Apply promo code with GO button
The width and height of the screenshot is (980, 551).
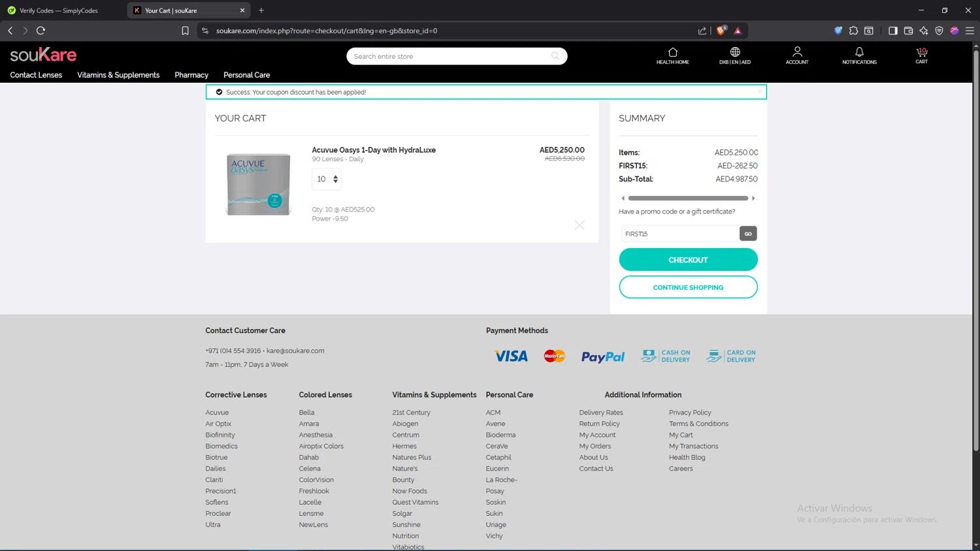click(748, 234)
